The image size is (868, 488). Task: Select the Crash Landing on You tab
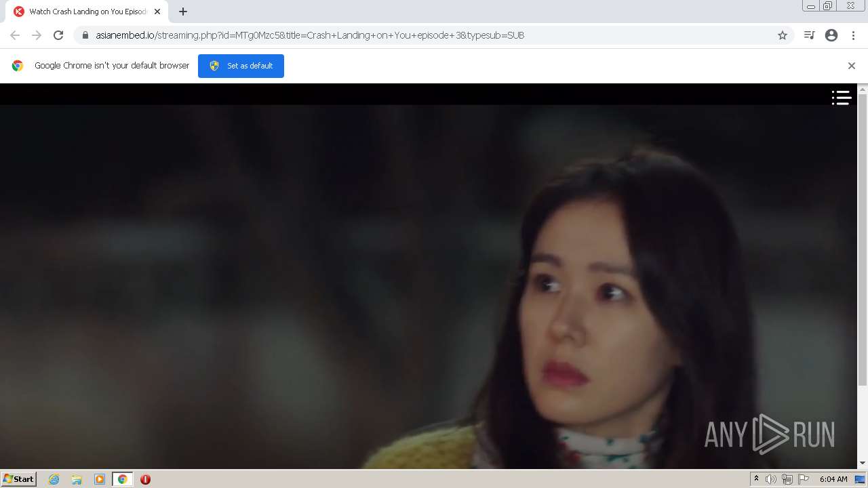87,12
